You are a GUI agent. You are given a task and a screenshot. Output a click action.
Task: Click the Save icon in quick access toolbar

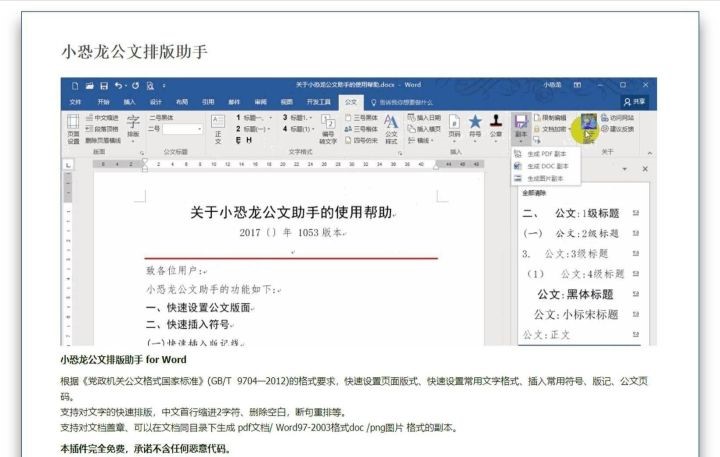[104, 86]
